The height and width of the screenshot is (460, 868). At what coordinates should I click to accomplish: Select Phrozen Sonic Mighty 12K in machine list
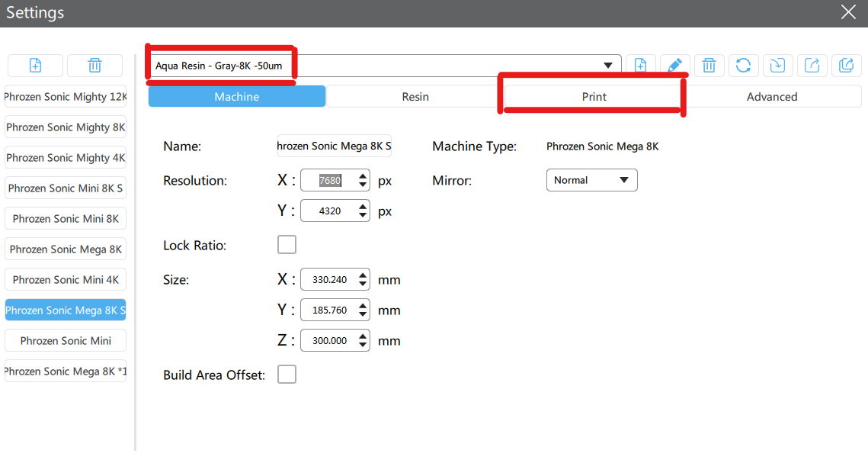(66, 96)
